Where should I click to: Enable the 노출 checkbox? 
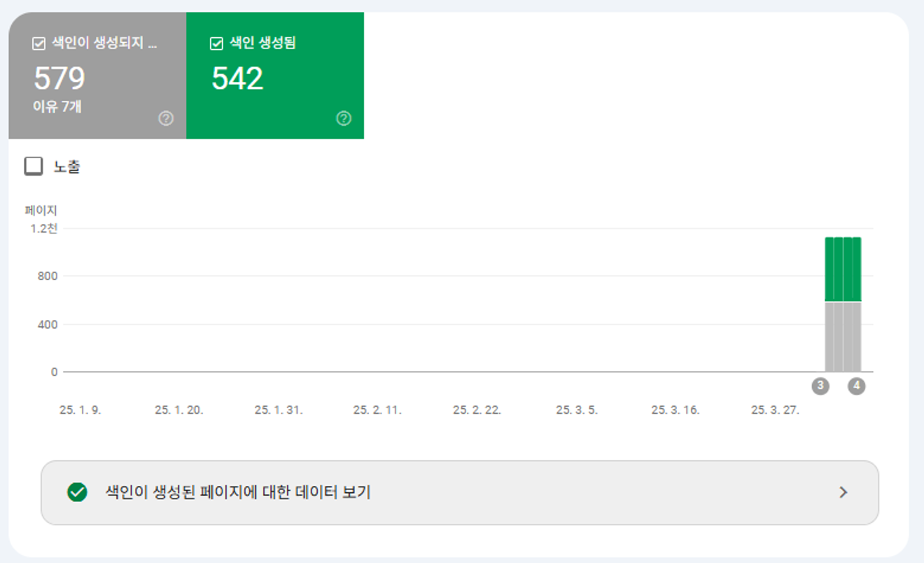[x=34, y=166]
